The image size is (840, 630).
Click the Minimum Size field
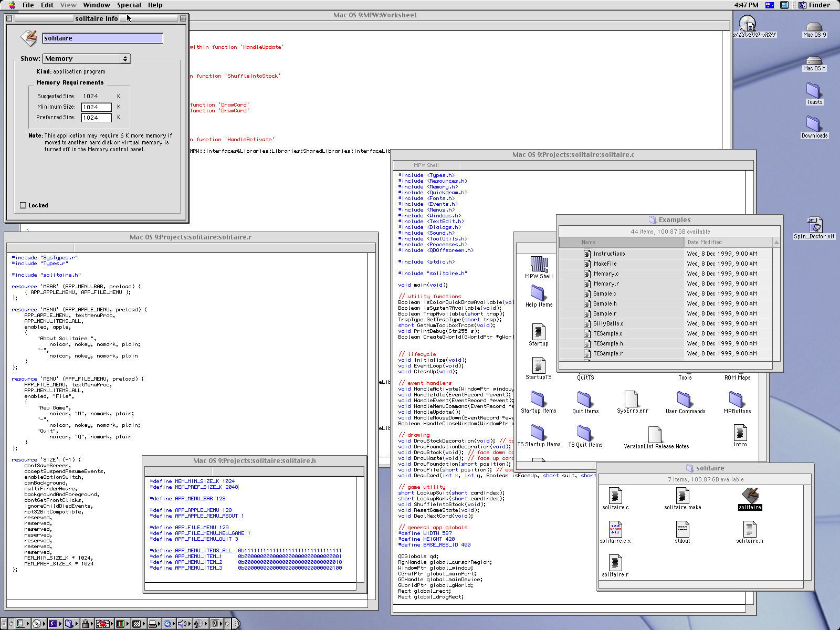[x=97, y=107]
